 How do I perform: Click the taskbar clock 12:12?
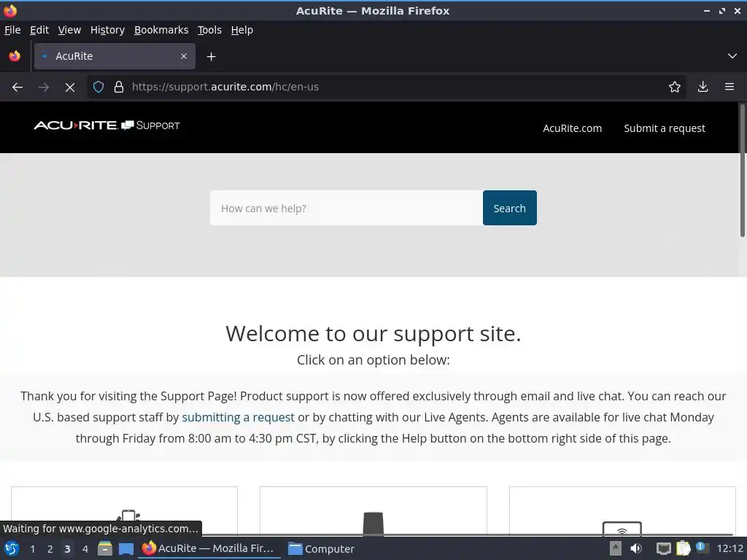click(x=729, y=548)
